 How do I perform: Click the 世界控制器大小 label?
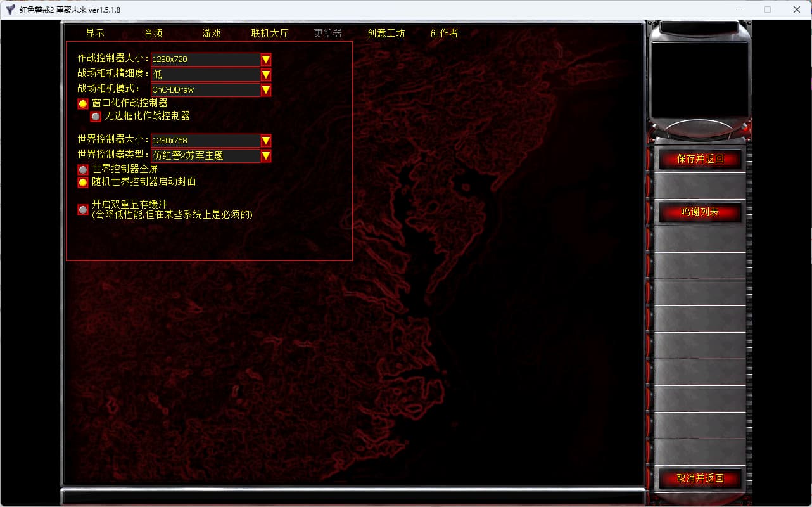pos(113,139)
